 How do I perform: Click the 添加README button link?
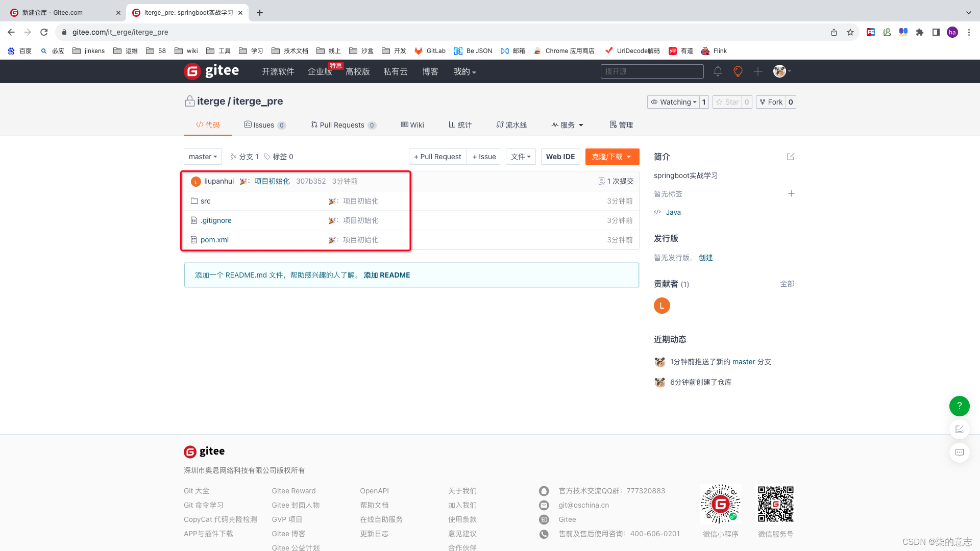pyautogui.click(x=387, y=274)
